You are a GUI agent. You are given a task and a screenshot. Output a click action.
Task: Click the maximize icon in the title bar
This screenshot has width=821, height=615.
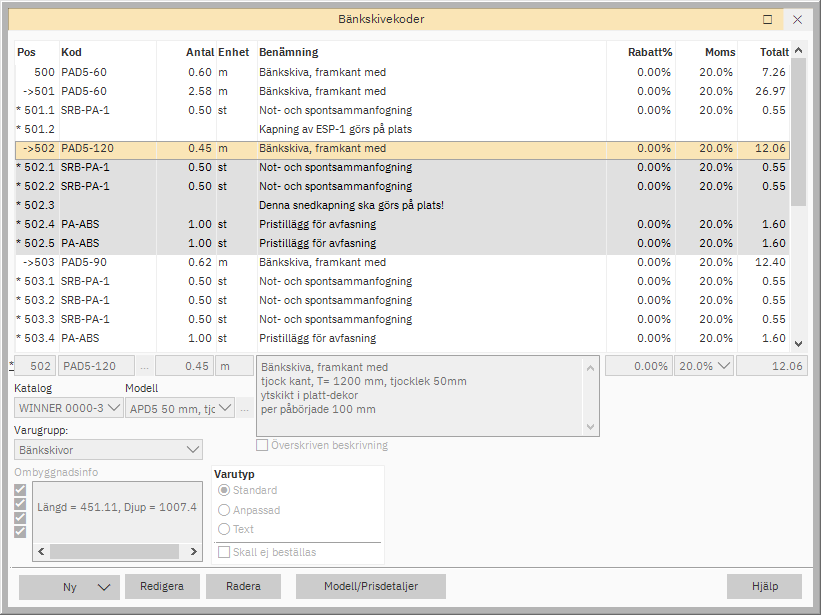[x=767, y=19]
